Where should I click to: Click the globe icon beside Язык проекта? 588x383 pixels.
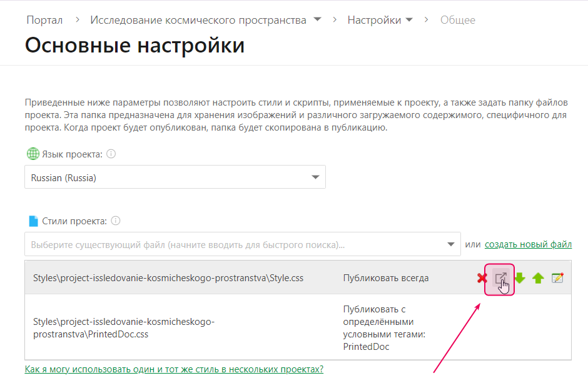pos(33,153)
